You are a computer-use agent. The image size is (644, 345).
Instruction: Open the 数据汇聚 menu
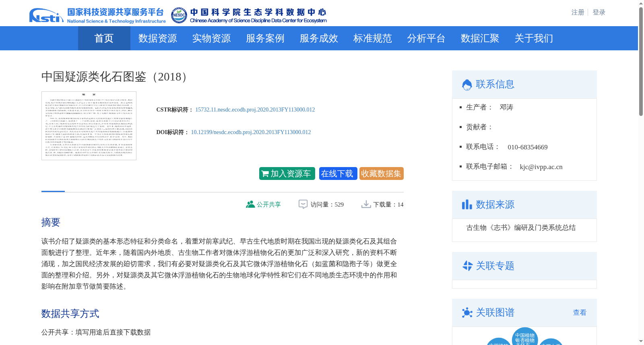tap(480, 38)
